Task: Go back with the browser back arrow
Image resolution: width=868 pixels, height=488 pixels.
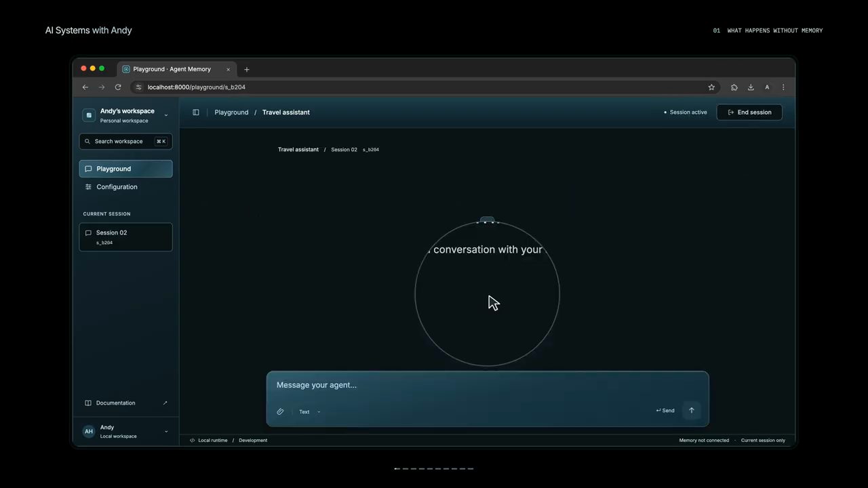Action: tap(85, 87)
